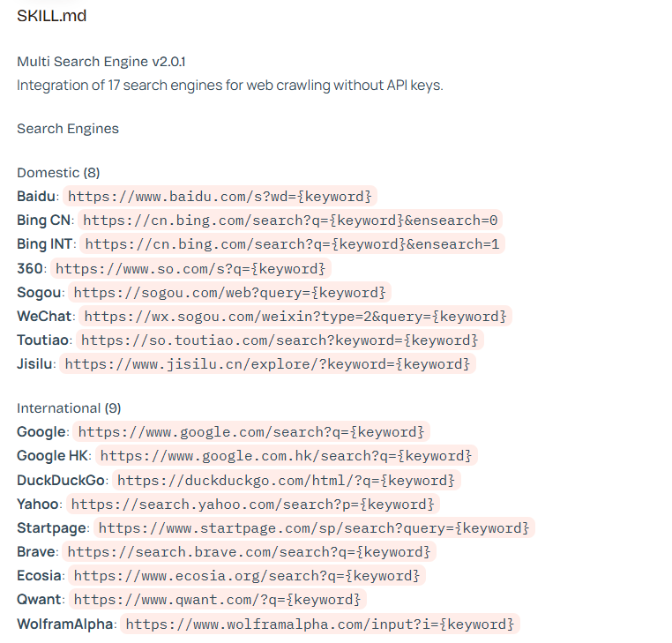Open the Yahoo search URL
The height and width of the screenshot is (643, 672).
[252, 504]
